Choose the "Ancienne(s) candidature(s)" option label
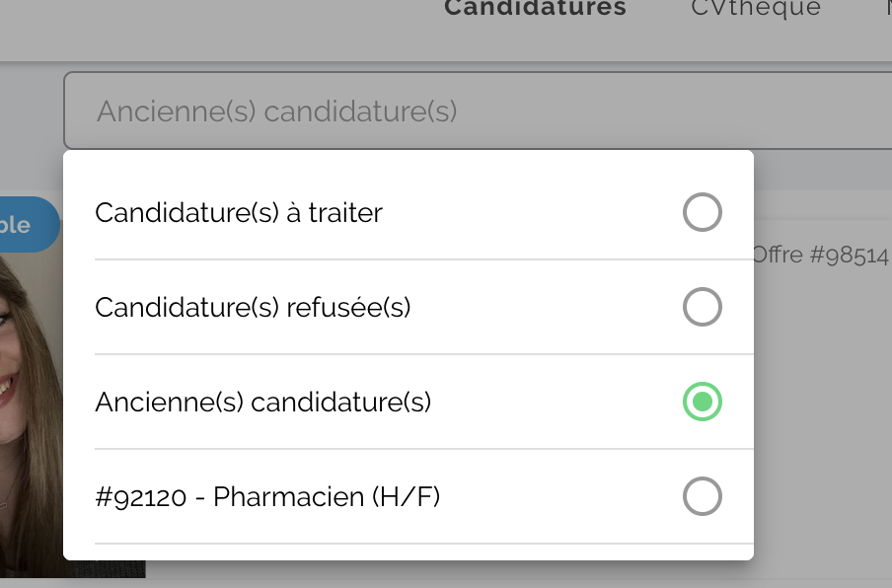The height and width of the screenshot is (588, 892). 262,403
